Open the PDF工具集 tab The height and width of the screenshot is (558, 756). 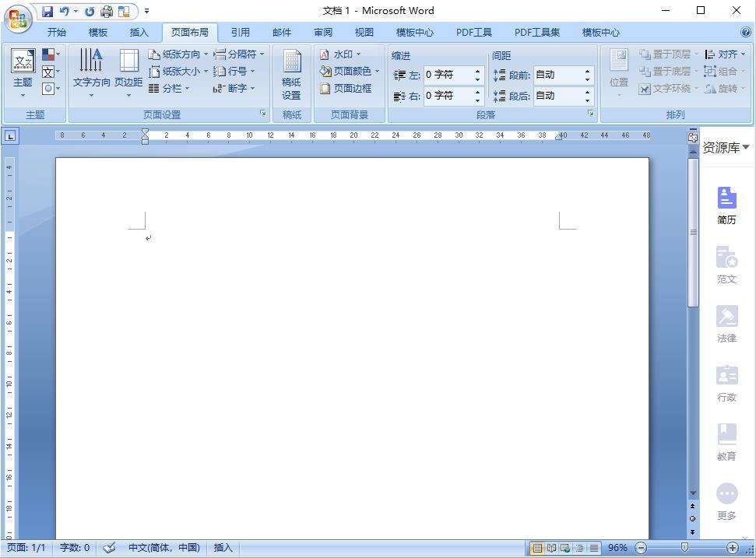coord(537,32)
